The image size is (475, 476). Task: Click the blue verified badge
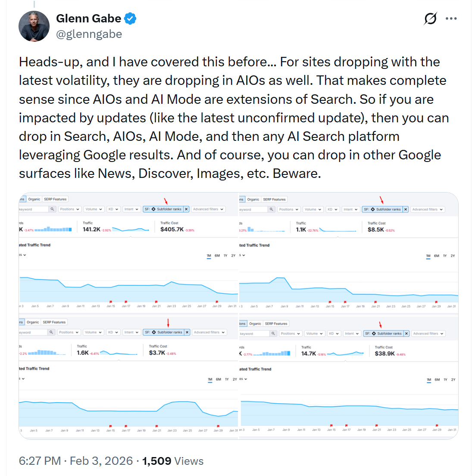(130, 19)
